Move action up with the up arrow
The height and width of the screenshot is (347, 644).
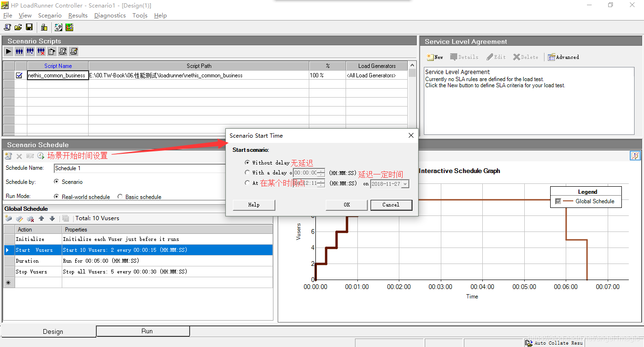pos(41,218)
